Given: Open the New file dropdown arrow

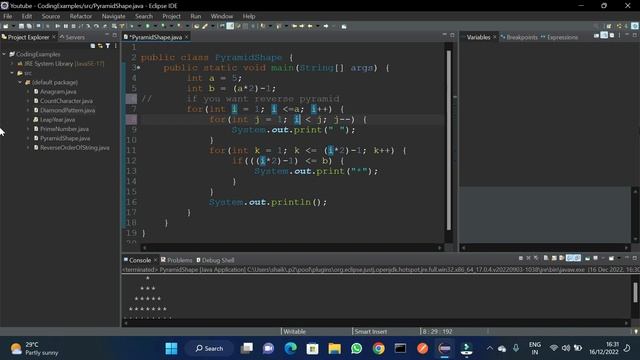Looking at the screenshot, I should pos(13,26).
